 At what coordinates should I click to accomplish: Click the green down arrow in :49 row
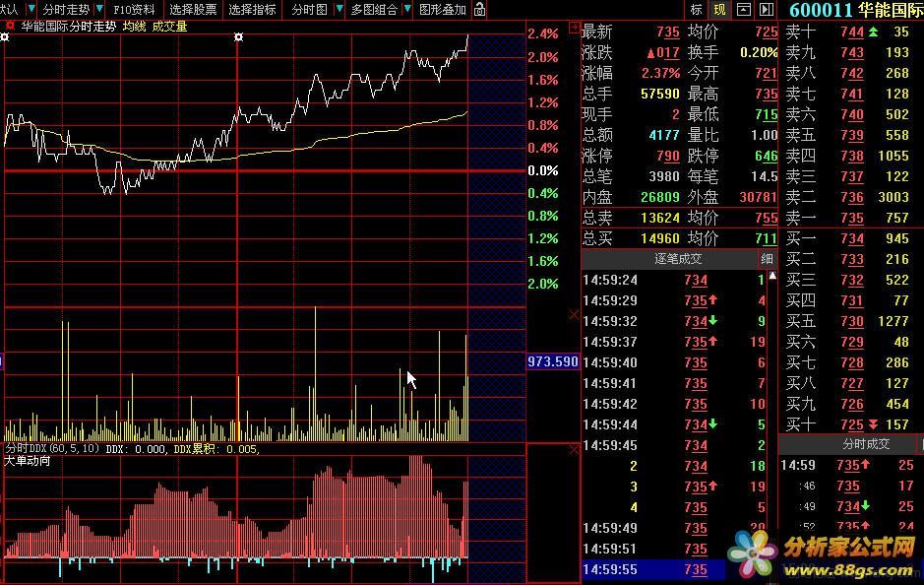(865, 505)
